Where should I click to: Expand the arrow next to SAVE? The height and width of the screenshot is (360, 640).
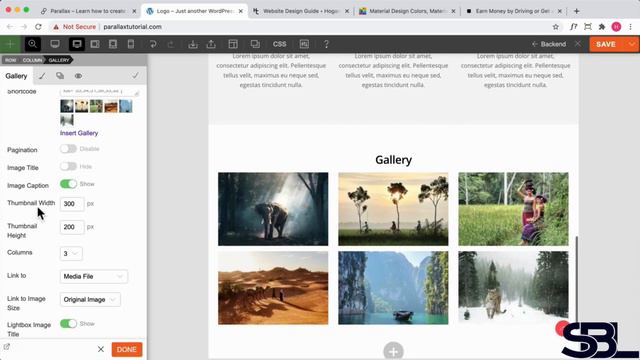tap(632, 44)
